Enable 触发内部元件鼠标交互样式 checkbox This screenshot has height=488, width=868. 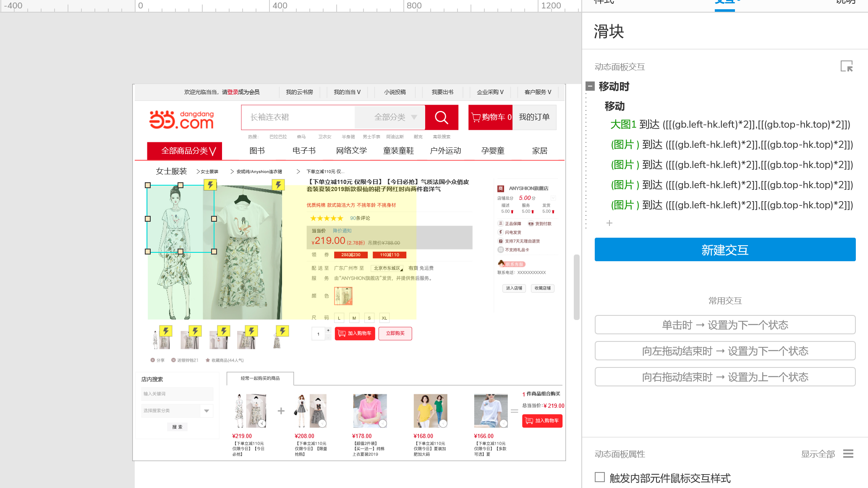(x=600, y=478)
